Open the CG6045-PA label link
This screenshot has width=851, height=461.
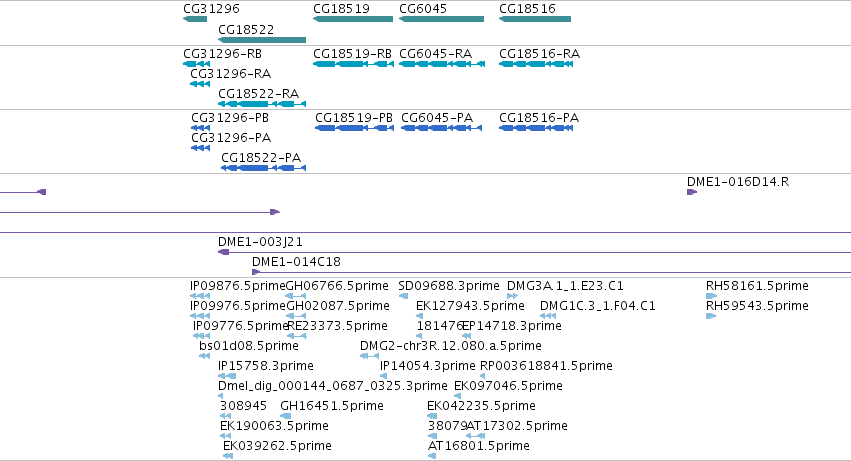pos(437,118)
